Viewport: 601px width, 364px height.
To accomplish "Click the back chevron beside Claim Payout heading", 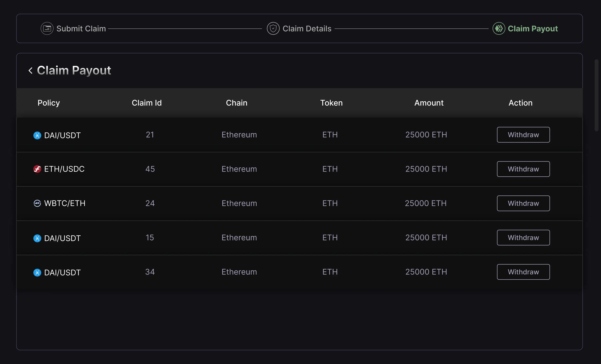I will click(30, 71).
